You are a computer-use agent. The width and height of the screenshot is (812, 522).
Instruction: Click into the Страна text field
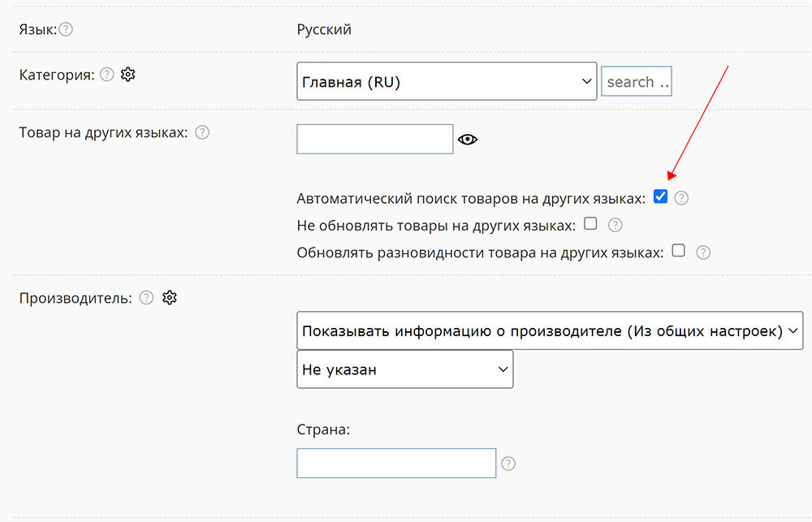[396, 464]
